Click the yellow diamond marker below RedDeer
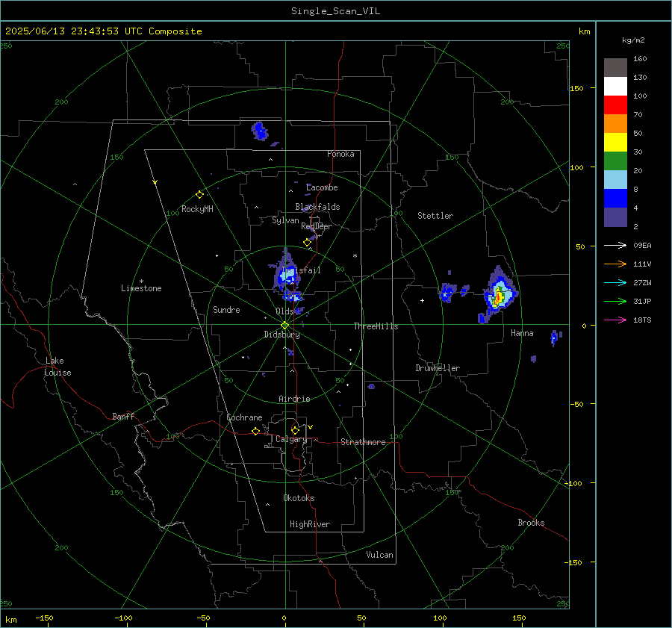Viewport: 672px width, 628px height. tap(307, 243)
